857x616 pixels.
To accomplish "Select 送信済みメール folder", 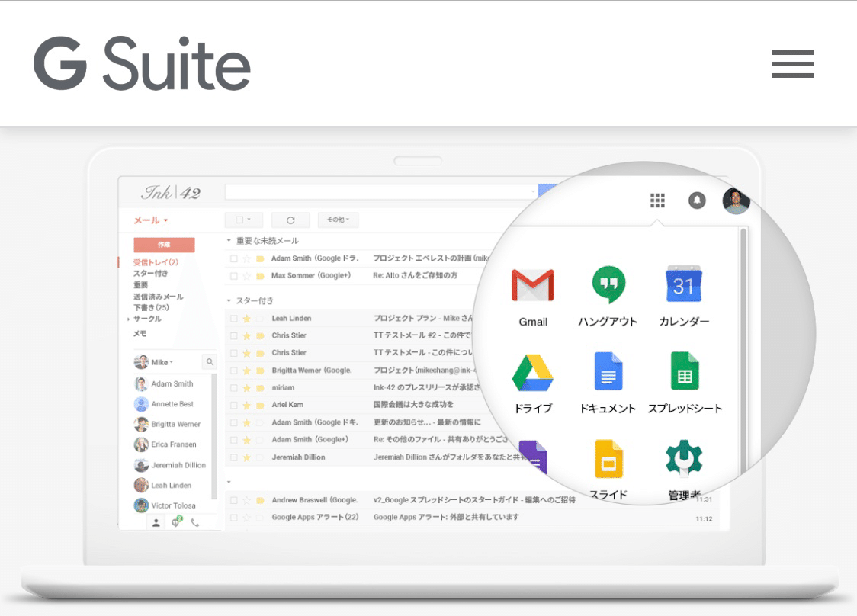I will click(x=159, y=297).
